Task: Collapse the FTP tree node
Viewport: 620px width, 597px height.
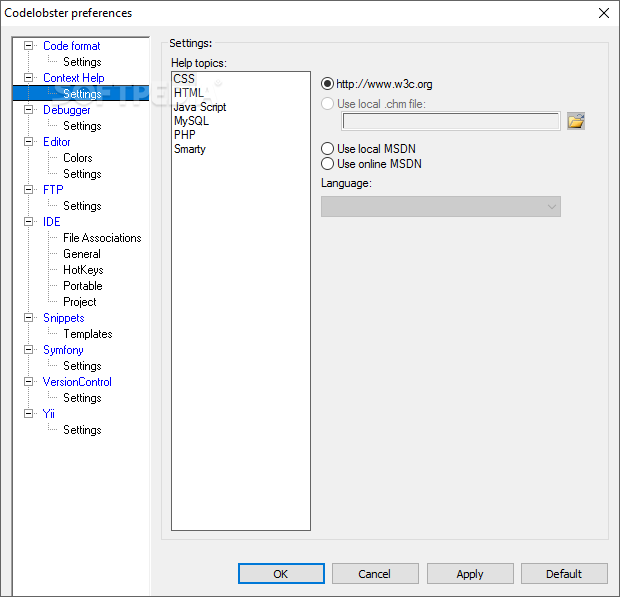Action: coord(28,189)
